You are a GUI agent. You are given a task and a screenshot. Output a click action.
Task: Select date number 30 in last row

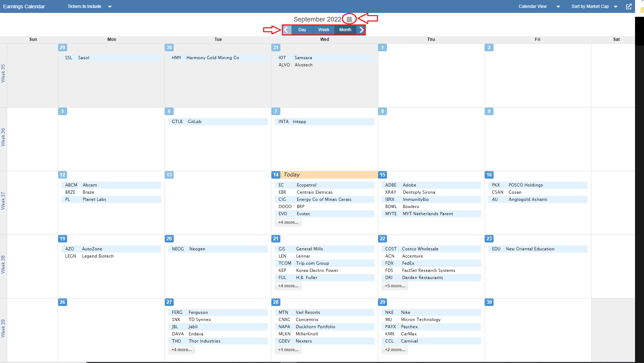[x=489, y=302]
